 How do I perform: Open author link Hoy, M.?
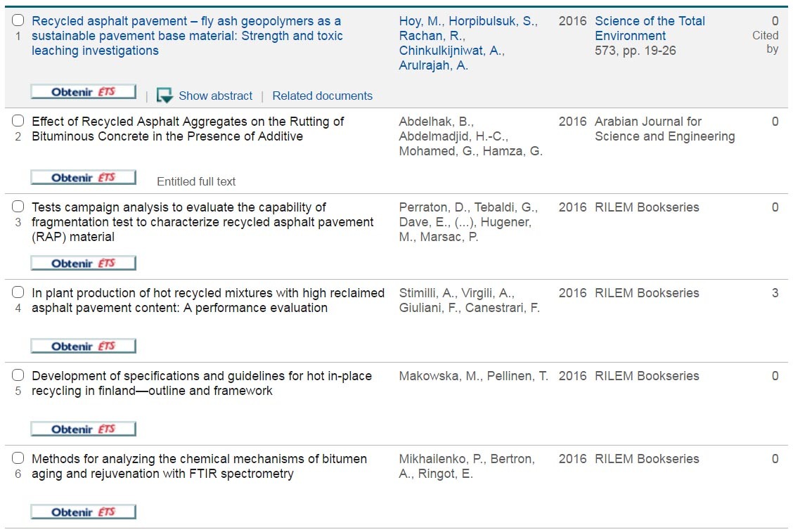pyautogui.click(x=420, y=21)
